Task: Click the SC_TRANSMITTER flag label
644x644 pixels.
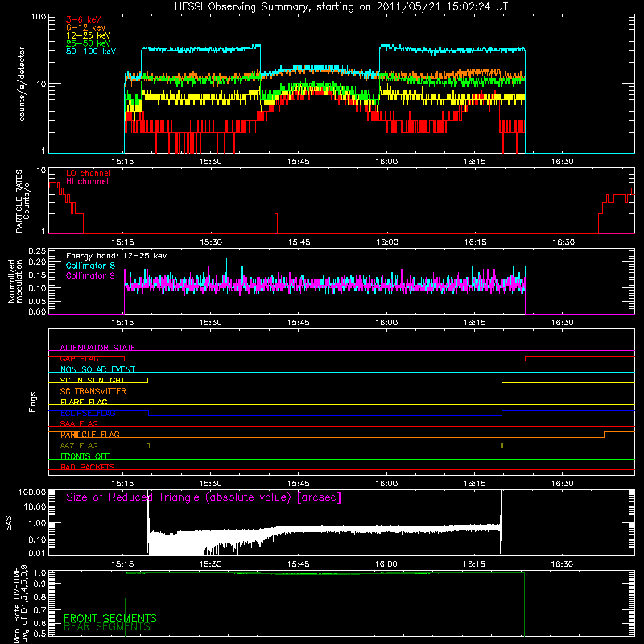Action: tap(93, 391)
